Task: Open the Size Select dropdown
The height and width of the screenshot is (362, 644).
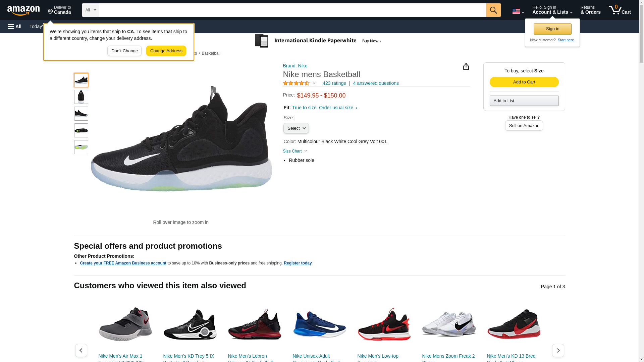Action: pos(296,128)
